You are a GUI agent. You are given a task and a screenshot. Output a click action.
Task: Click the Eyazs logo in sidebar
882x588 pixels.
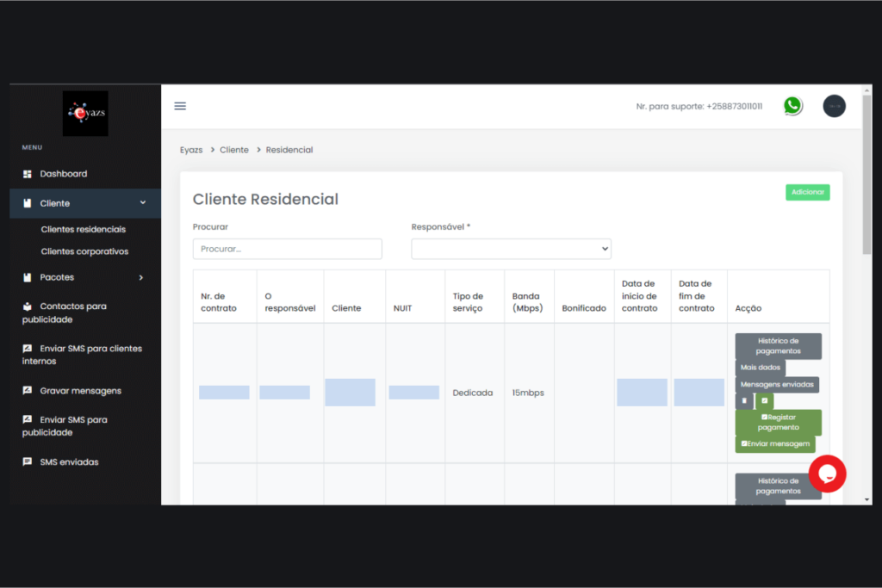[x=85, y=114]
